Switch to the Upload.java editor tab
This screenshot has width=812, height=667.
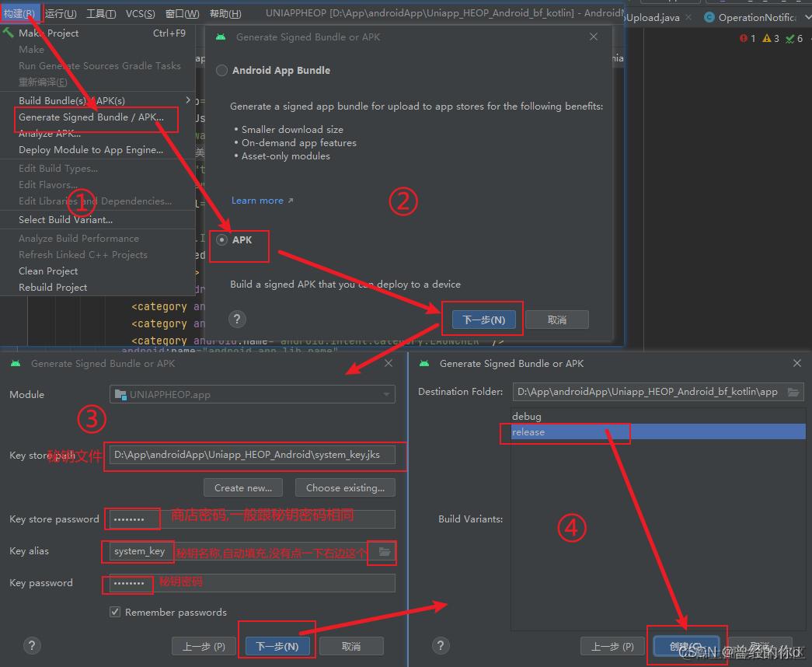653,18
